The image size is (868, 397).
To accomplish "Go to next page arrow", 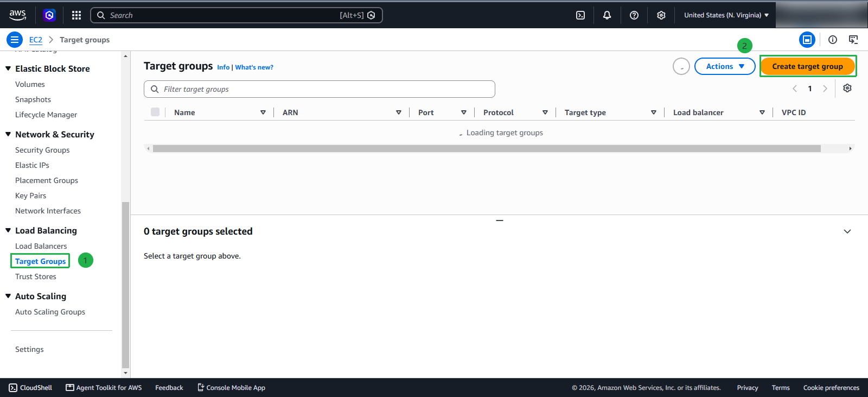I will [x=825, y=89].
